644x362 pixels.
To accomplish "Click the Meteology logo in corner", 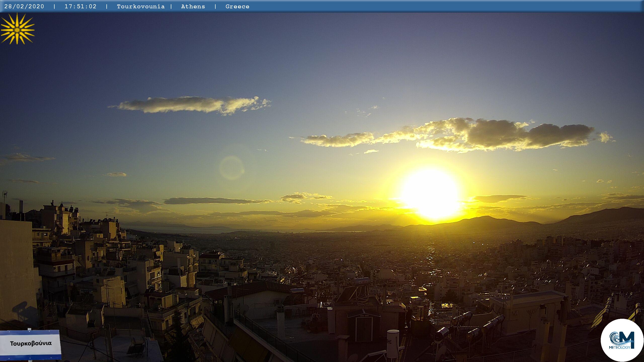I will tap(622, 340).
